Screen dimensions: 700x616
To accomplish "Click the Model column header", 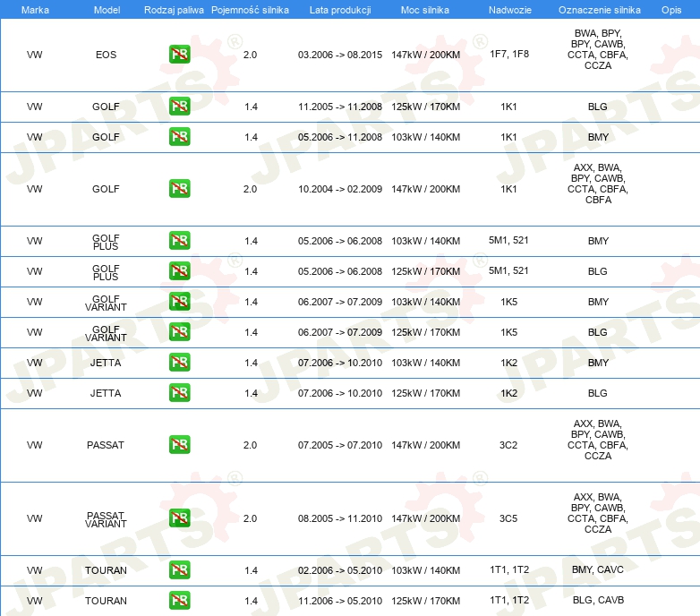I will [x=107, y=10].
